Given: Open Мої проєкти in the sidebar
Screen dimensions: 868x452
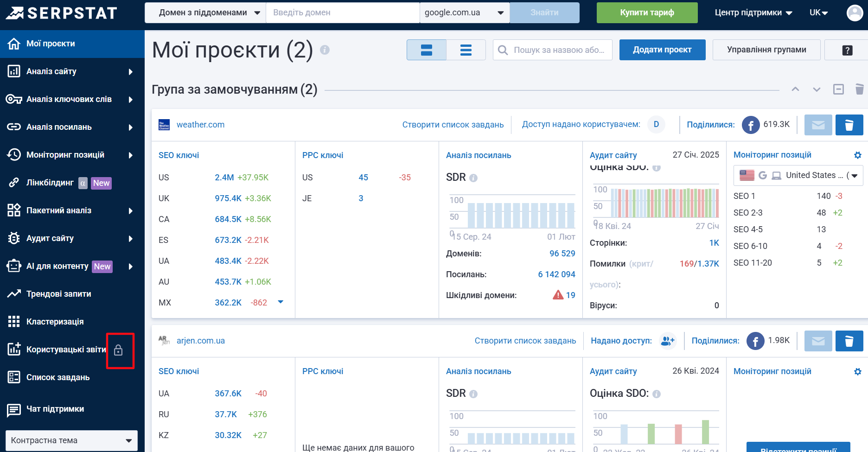Looking at the screenshot, I should pos(72,44).
